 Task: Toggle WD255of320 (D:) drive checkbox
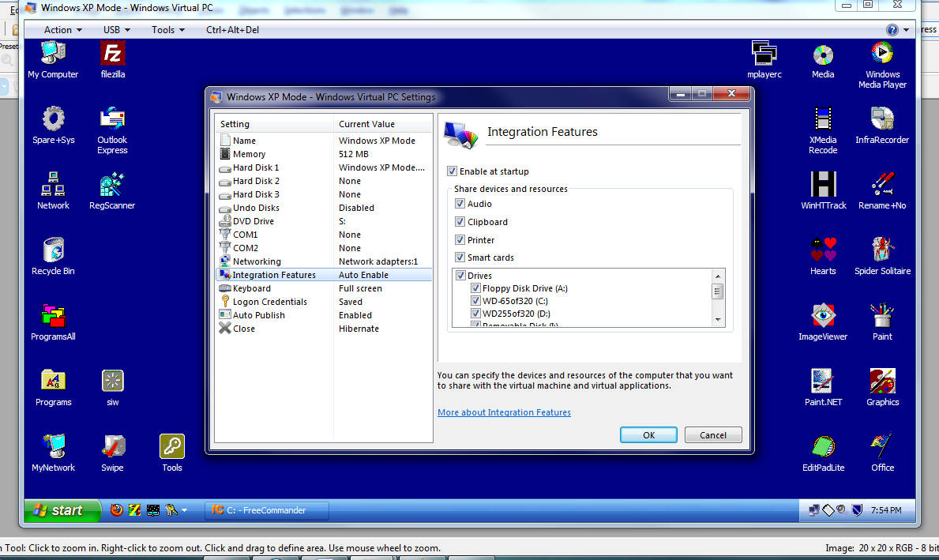pos(475,314)
